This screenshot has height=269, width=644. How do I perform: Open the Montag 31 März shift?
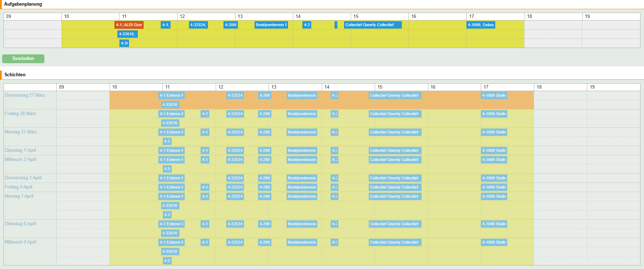click(21, 132)
